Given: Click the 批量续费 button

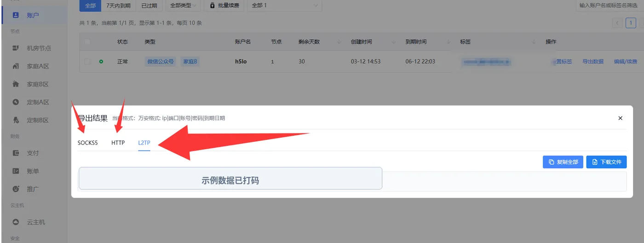Looking at the screenshot, I should tap(224, 6).
